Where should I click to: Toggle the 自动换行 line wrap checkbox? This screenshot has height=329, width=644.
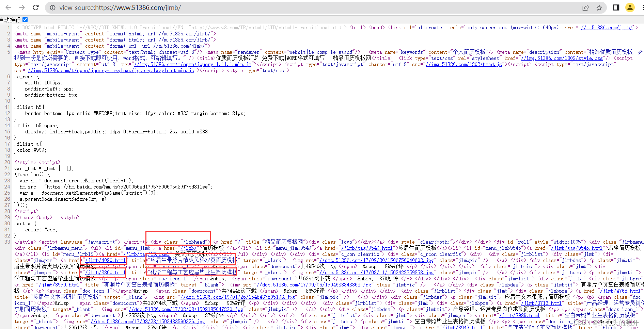pyautogui.click(x=25, y=20)
